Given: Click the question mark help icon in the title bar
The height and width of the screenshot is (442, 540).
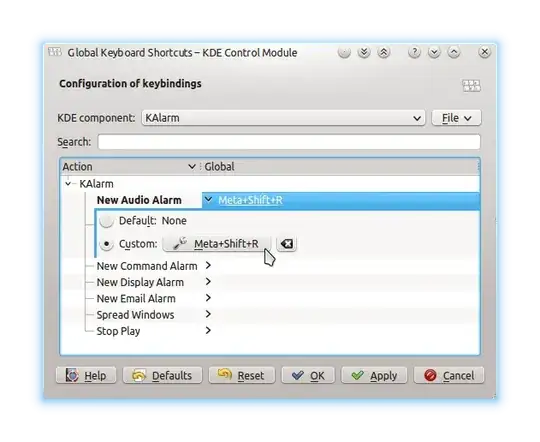Looking at the screenshot, I should coord(414,52).
